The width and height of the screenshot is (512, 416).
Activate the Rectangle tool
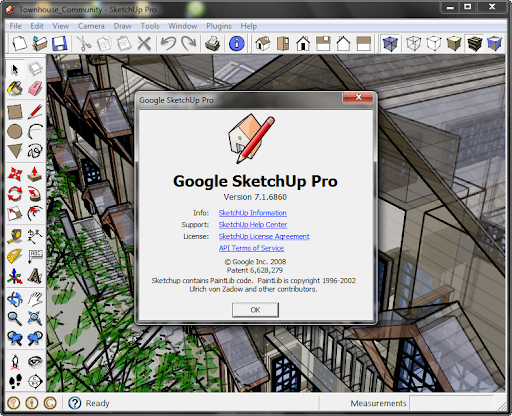[x=15, y=112]
